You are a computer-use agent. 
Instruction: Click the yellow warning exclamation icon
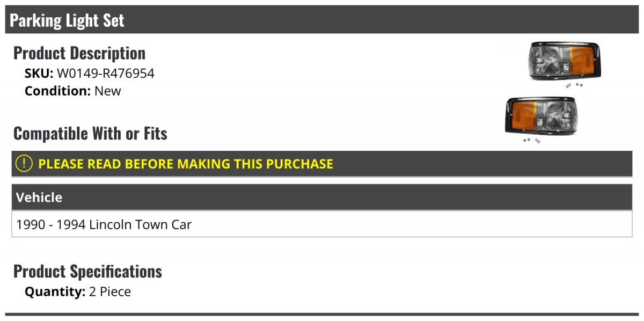[24, 164]
